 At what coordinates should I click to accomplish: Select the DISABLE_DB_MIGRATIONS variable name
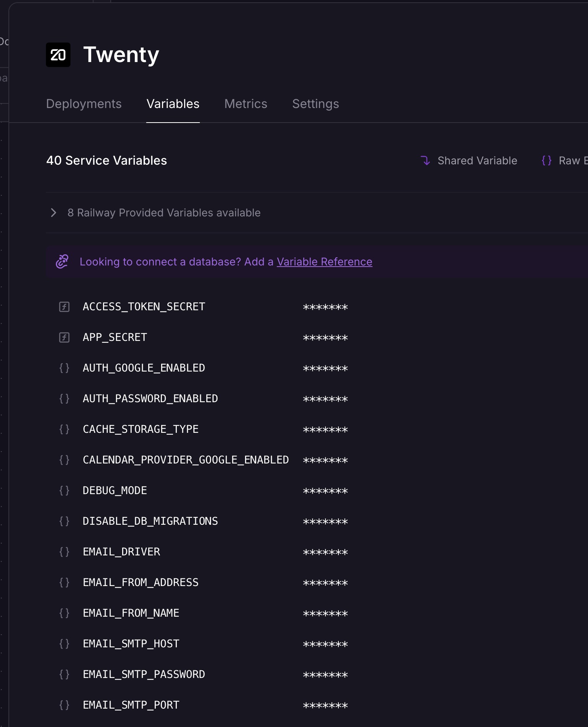(150, 521)
